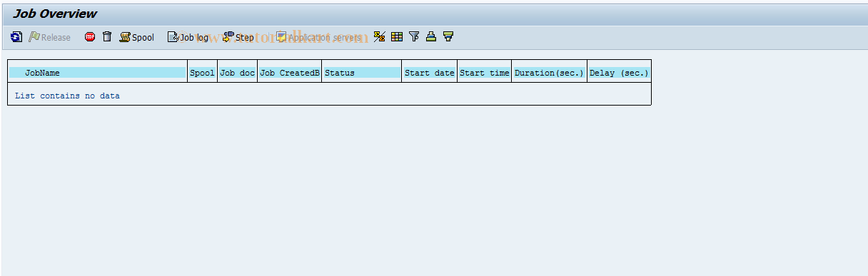Select the Delay (sec.) column header

click(620, 73)
